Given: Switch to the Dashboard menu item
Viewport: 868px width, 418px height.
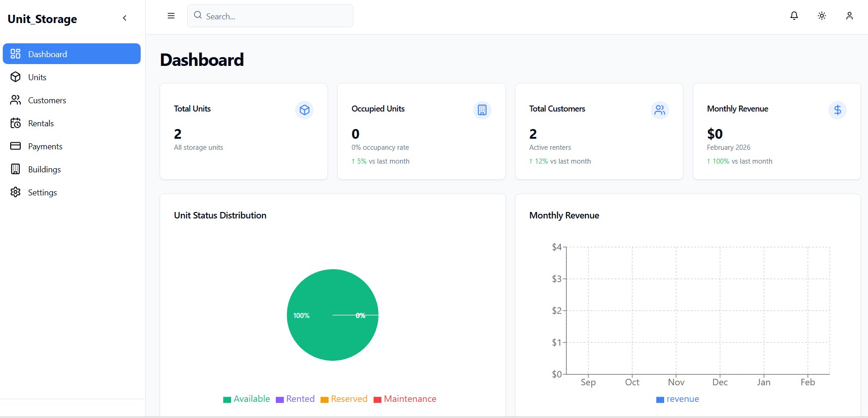Looking at the screenshot, I should click(48, 54).
